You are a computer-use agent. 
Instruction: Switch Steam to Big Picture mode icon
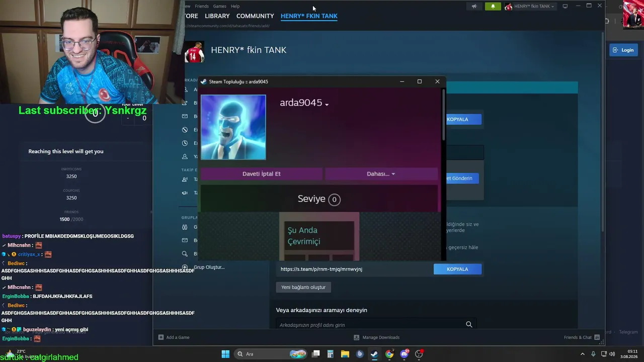click(565, 7)
